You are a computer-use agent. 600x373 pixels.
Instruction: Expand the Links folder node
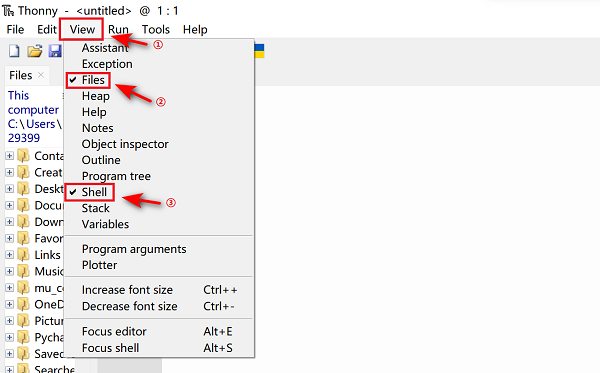(10, 255)
